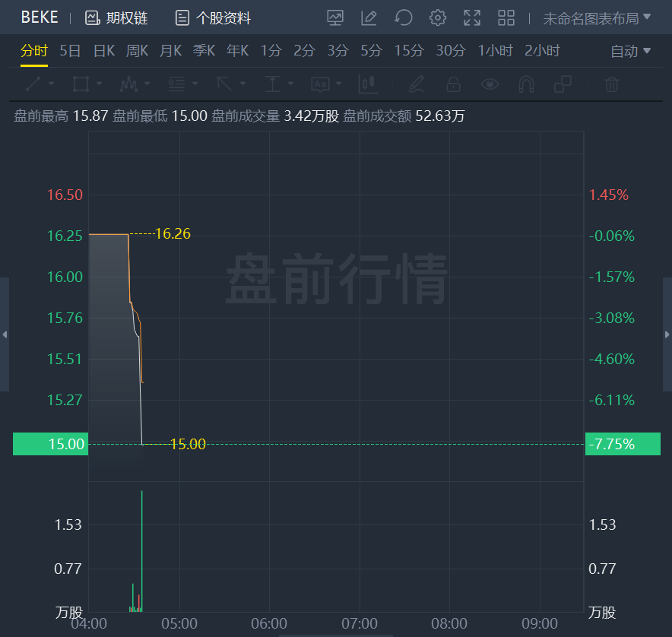Click the chart monitor icon in header
672x637 pixels.
[x=335, y=18]
